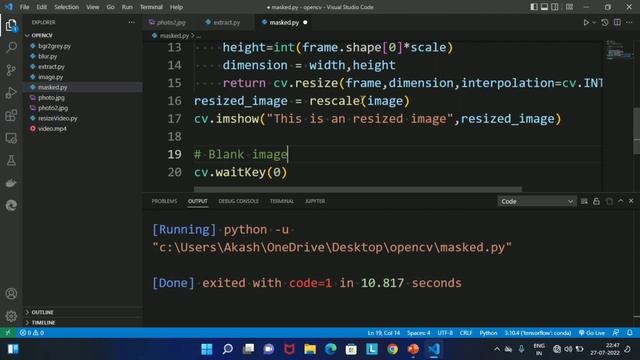Toggle bottom panel layout button
The image size is (640, 360).
point(544,7)
